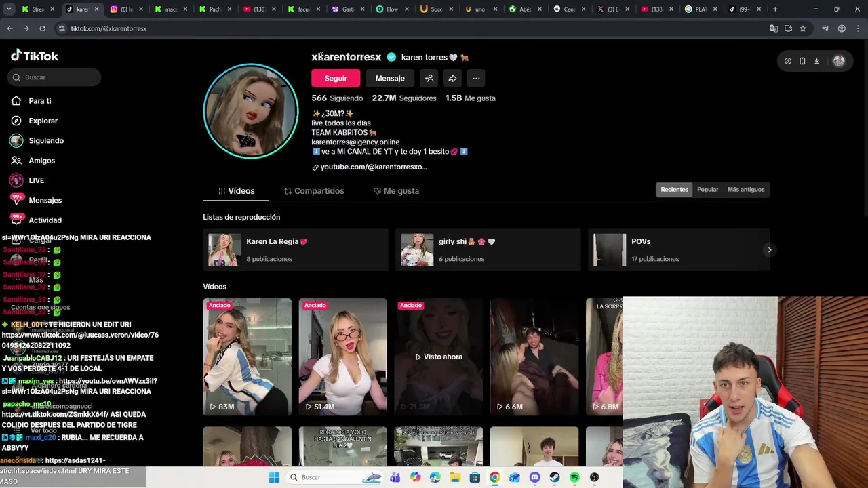Click the download desktop app icon
Viewport: 868px width, 488px height.
pyautogui.click(x=816, y=61)
